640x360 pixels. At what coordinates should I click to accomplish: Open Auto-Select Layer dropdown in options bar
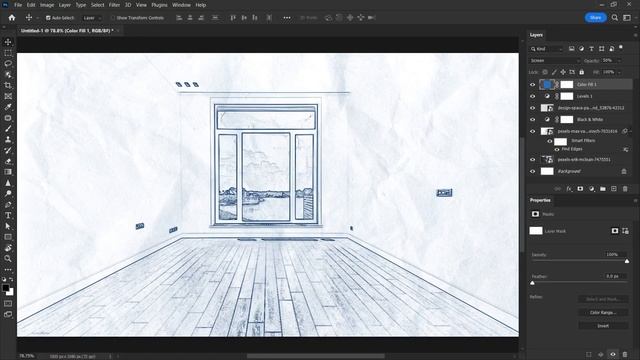click(92, 18)
